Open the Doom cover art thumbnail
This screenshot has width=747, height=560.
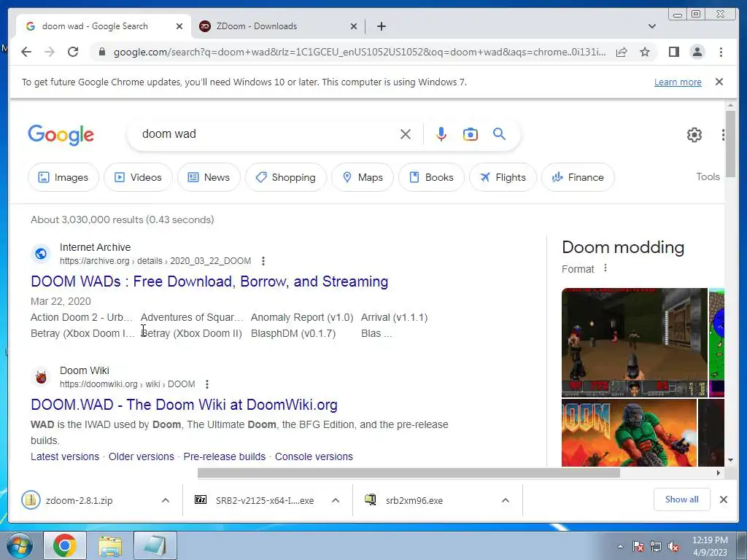(x=629, y=433)
